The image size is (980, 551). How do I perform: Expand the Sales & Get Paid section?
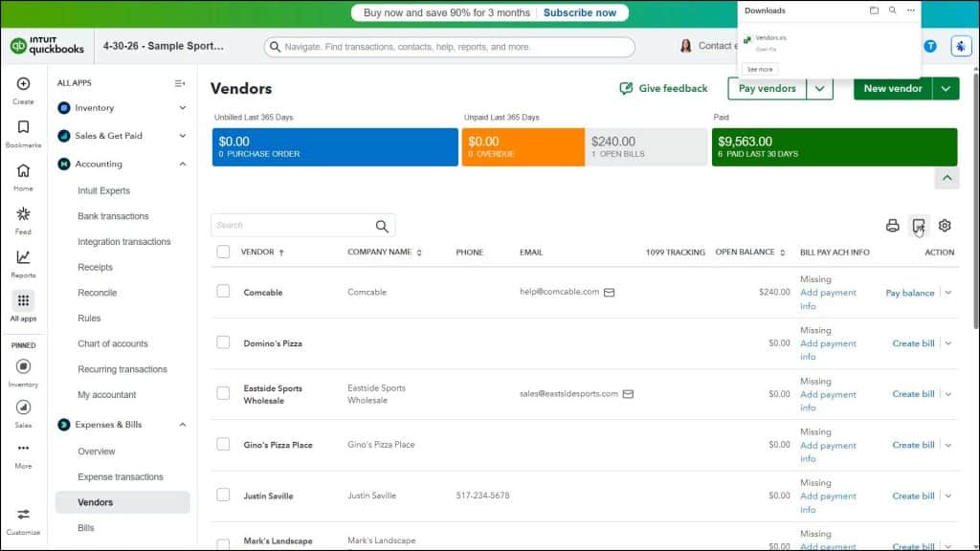point(183,136)
